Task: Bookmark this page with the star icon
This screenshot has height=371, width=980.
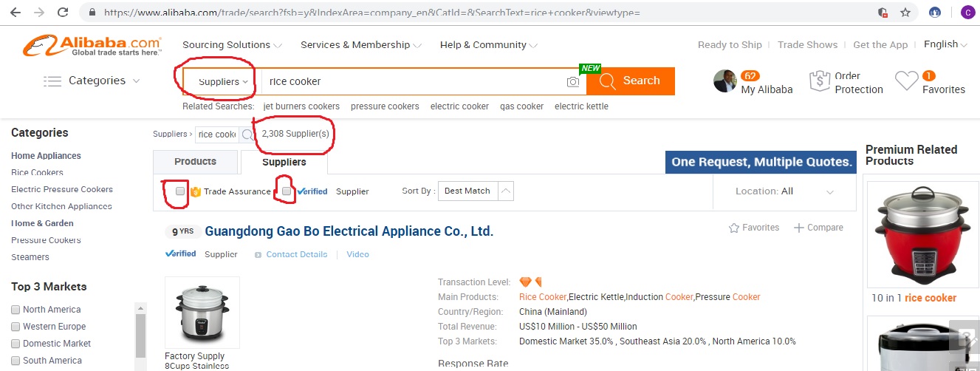Action: point(905,13)
